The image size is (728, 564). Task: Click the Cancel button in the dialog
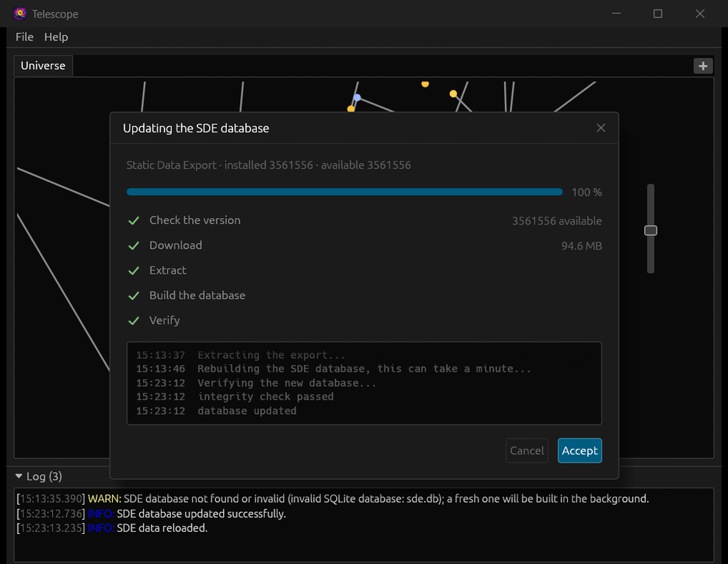(x=526, y=451)
